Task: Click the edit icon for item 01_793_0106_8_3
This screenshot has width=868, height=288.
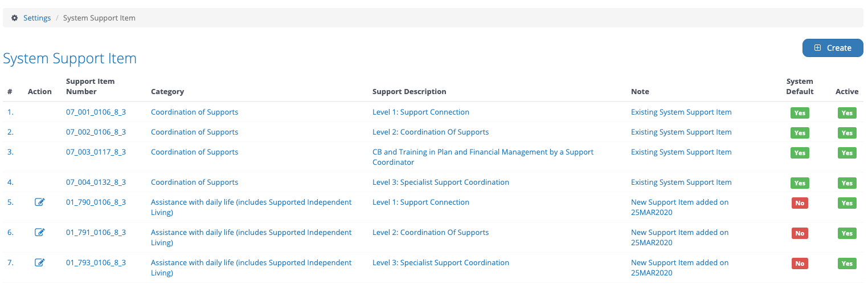Action: click(39, 262)
